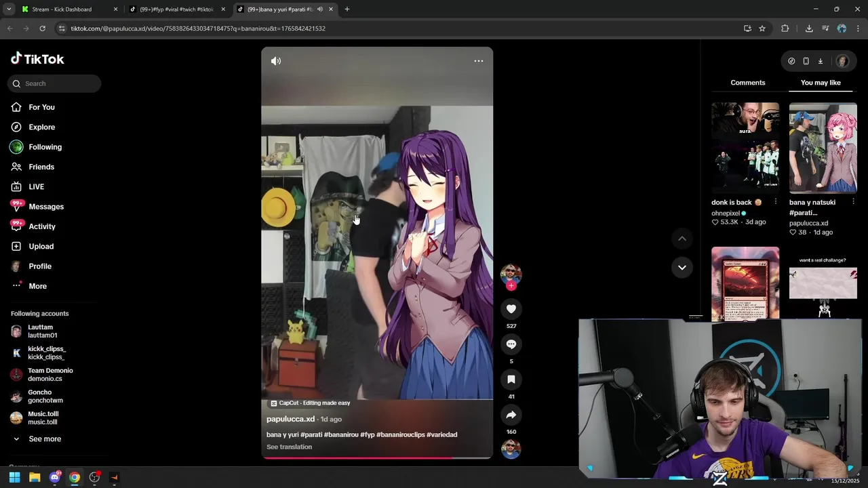Viewport: 868px width, 488px height.
Task: Like the video with heart icon
Action: (511, 309)
